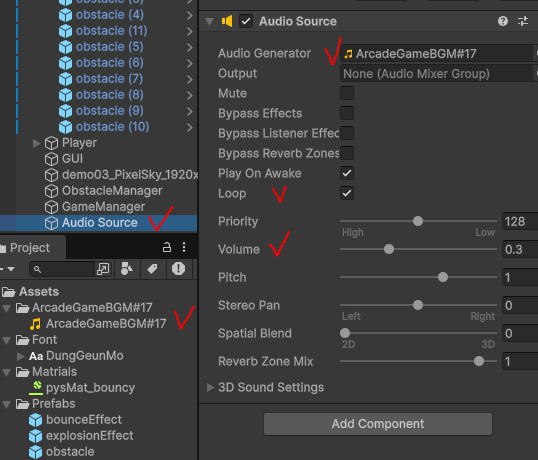Collapse the ArcadeGameBGM#17 folder

[x=6, y=308]
